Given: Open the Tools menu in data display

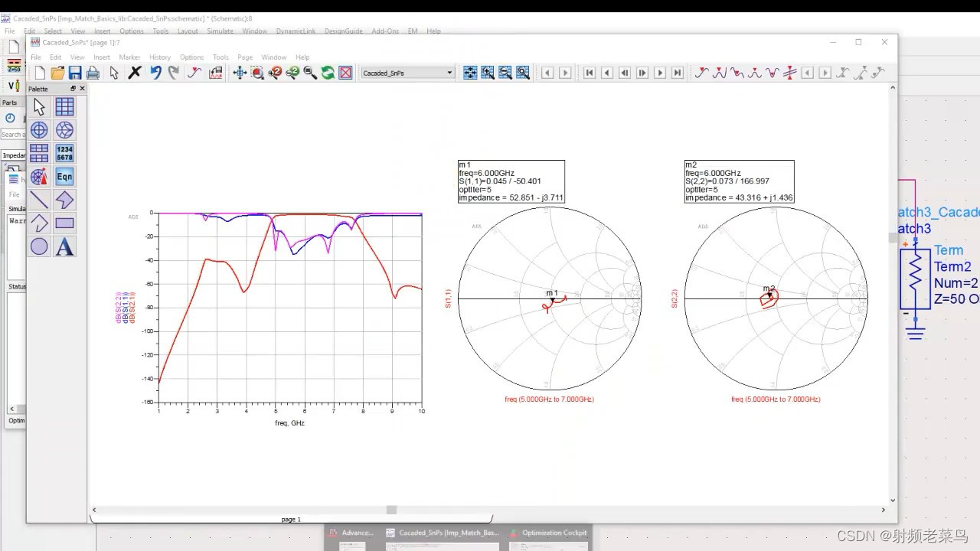Looking at the screenshot, I should [220, 57].
